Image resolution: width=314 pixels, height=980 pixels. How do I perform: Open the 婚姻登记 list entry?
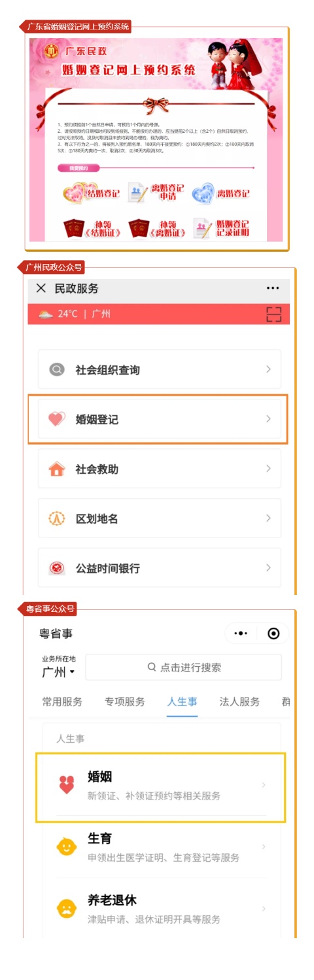click(x=159, y=419)
